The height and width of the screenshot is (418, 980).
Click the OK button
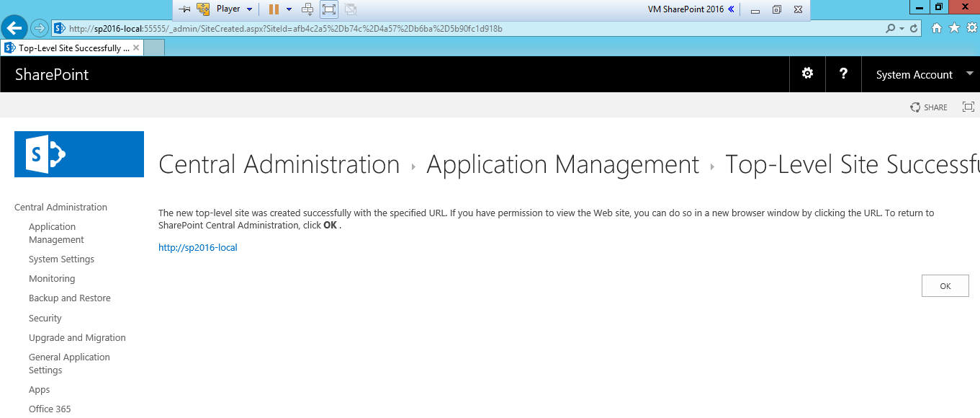point(945,286)
